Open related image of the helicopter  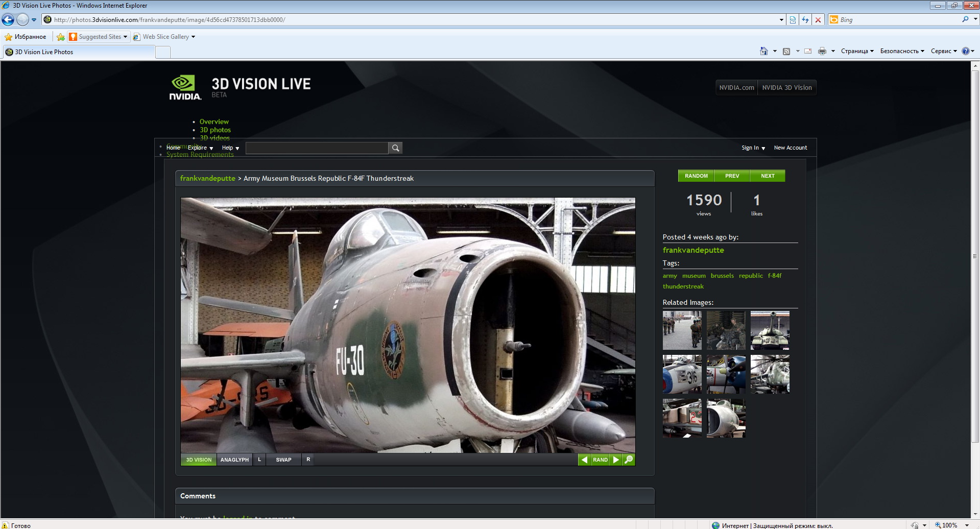(770, 374)
